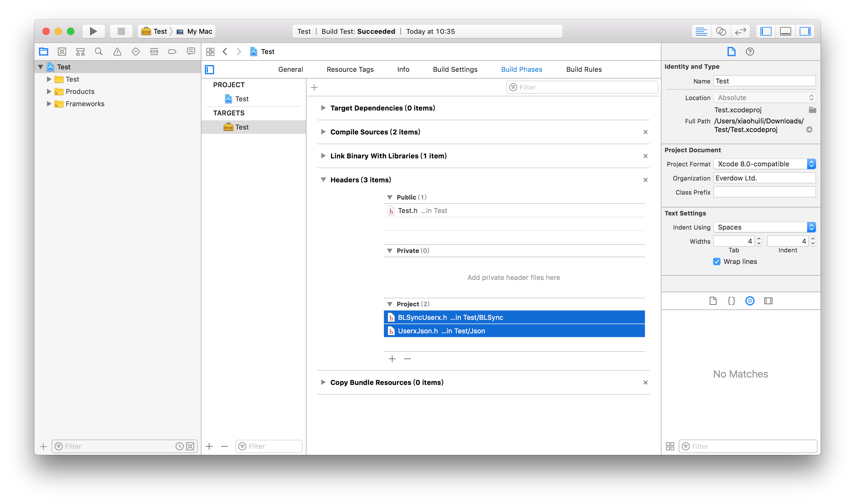Open the related items grid menu
Screen dimensions: 855x504
210,52
